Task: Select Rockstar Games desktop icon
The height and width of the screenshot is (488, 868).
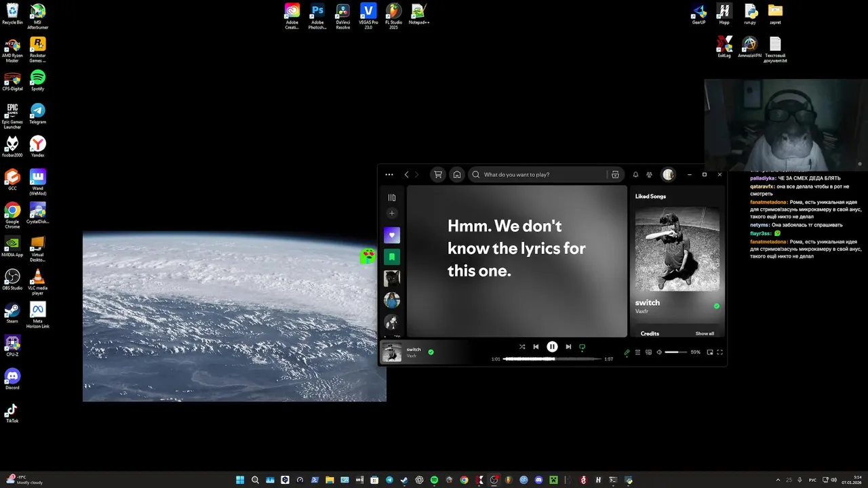Action: [38, 49]
